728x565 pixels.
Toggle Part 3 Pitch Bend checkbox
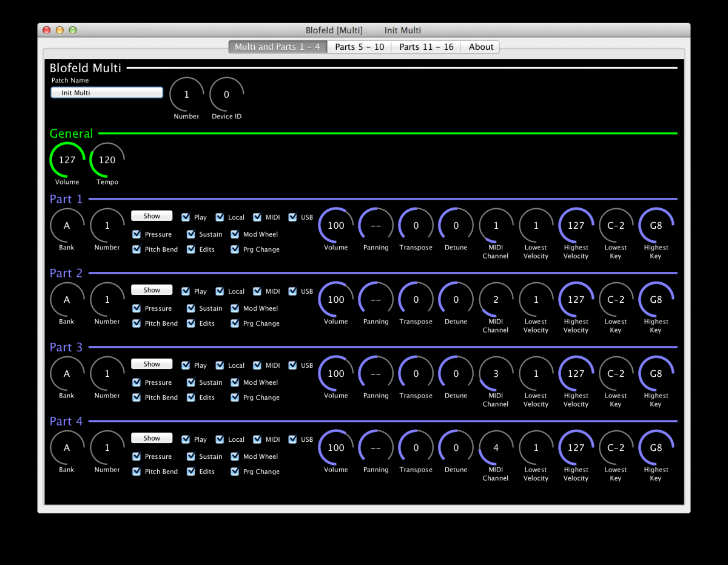136,398
